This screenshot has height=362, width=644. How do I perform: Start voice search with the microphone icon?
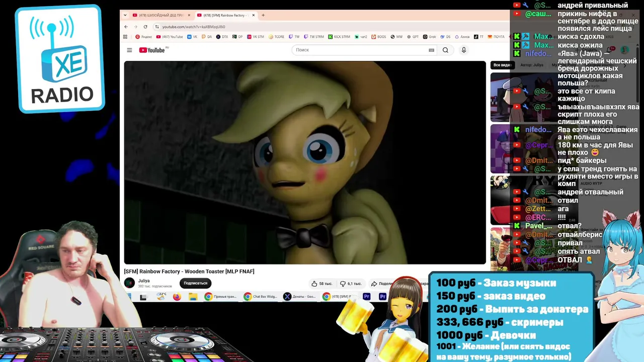464,50
